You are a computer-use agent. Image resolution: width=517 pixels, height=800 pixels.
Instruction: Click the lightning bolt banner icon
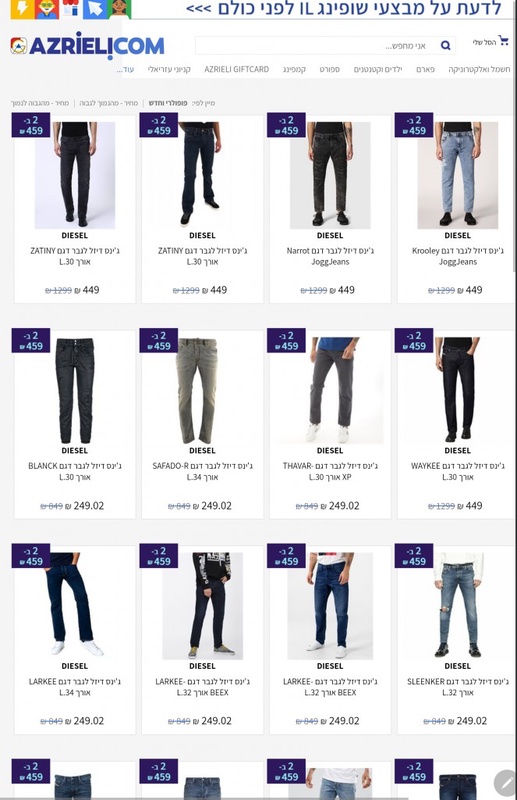(x=22, y=9)
